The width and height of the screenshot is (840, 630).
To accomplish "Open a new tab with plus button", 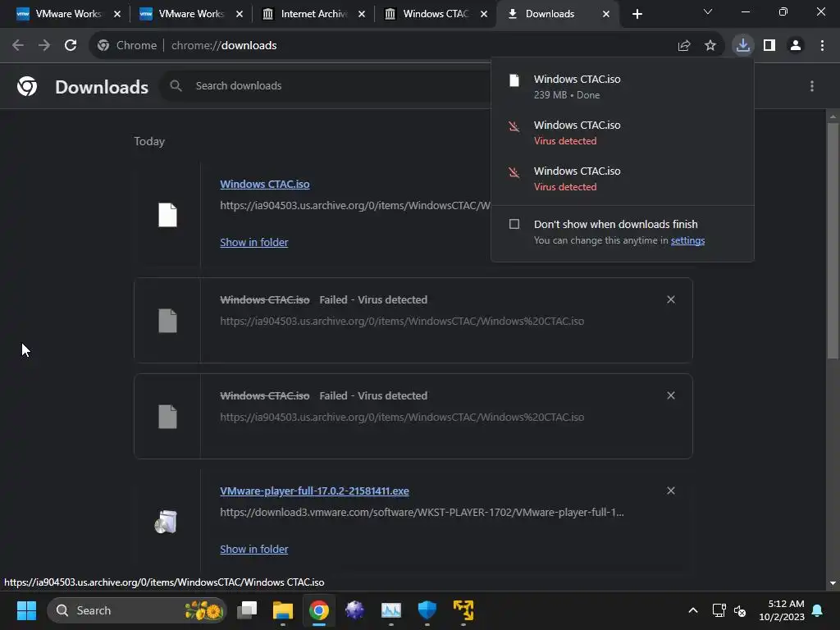I will click(x=637, y=15).
